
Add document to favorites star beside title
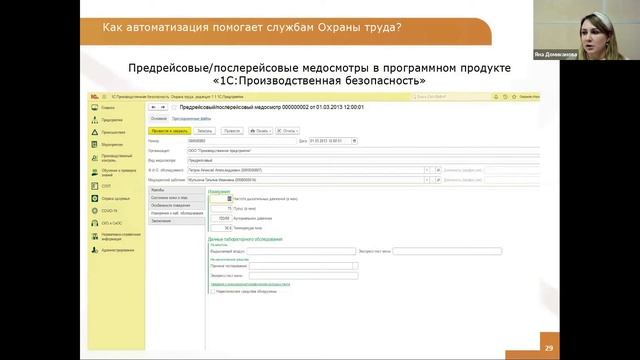(174, 107)
